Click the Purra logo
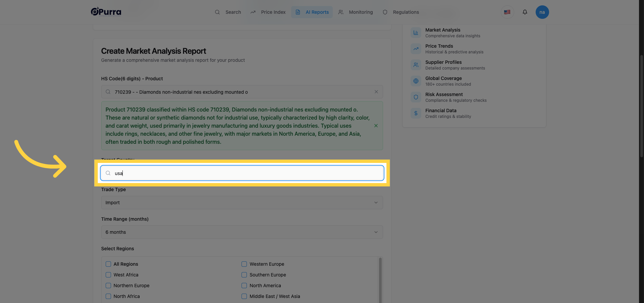This screenshot has width=644, height=303. click(x=106, y=12)
